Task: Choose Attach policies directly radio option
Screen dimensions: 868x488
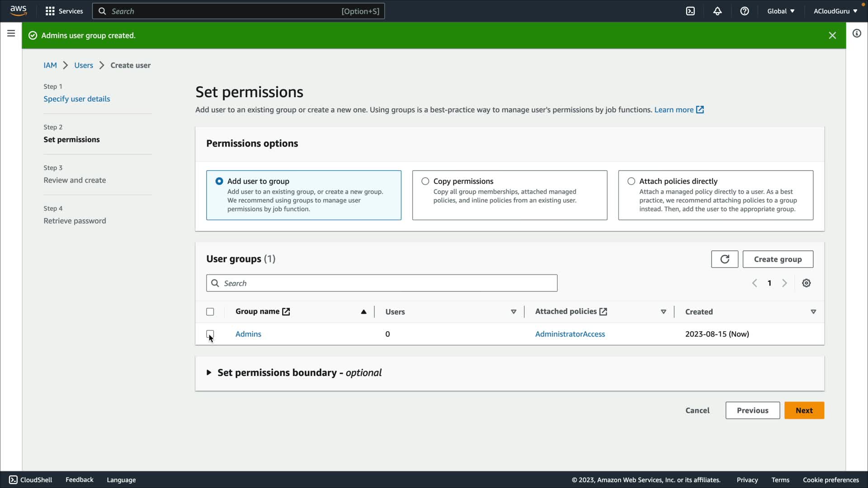Action: [631, 181]
